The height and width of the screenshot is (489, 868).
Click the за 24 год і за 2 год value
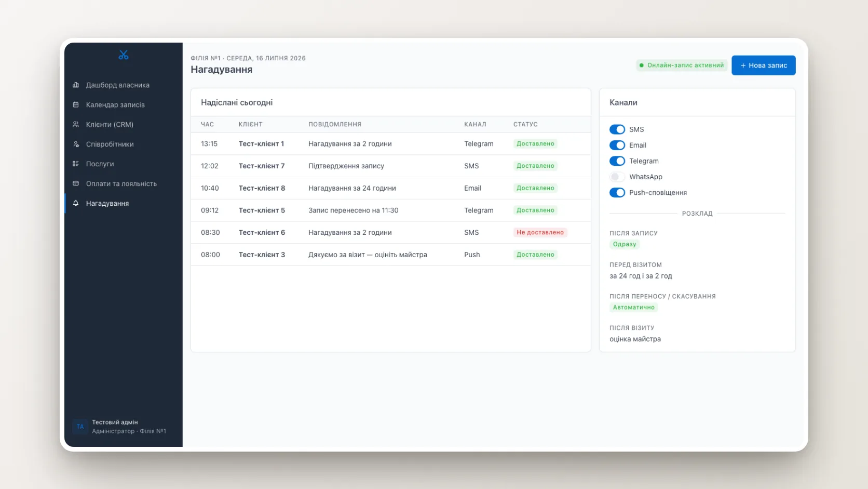point(641,276)
